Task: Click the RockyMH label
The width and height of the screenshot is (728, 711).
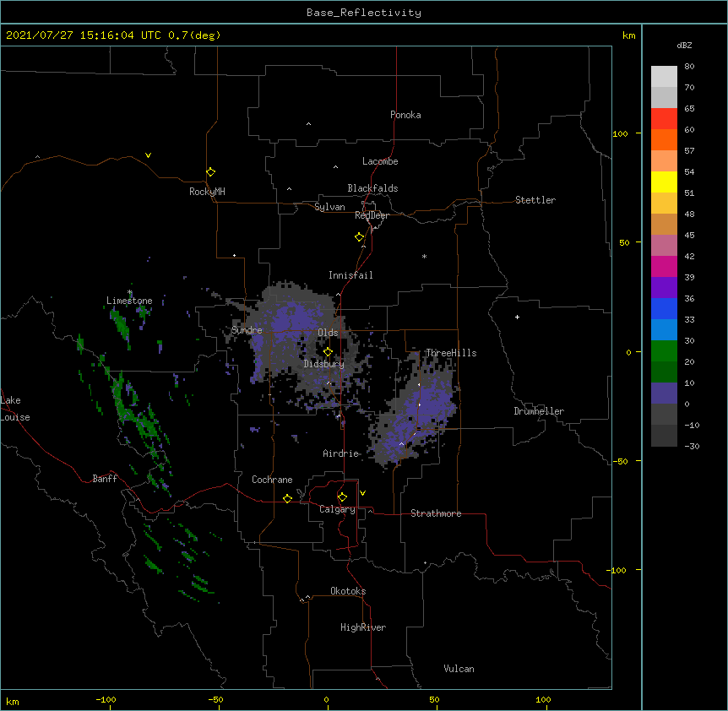Action: click(x=207, y=192)
